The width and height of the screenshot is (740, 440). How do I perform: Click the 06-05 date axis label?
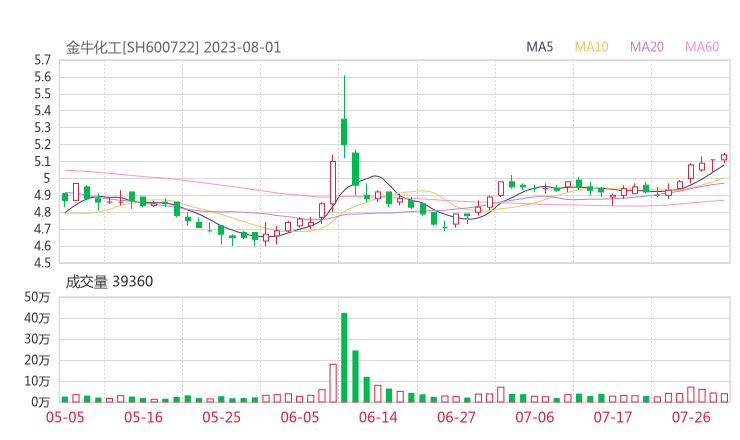300,417
